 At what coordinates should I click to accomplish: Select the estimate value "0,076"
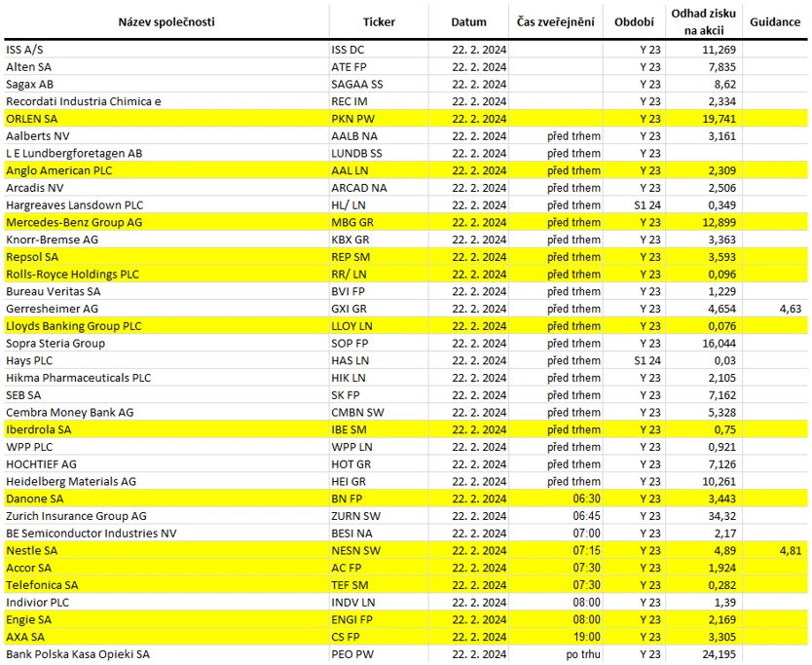point(721,326)
